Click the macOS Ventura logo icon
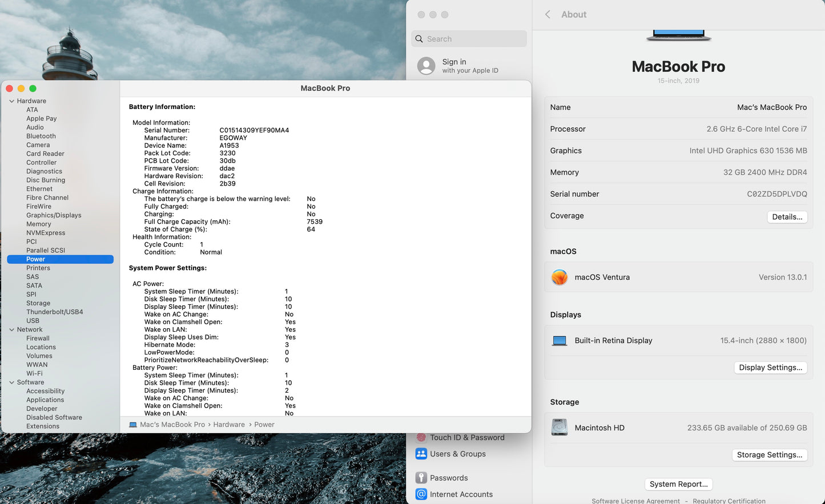Screen dimensions: 825x504 click(x=560, y=277)
